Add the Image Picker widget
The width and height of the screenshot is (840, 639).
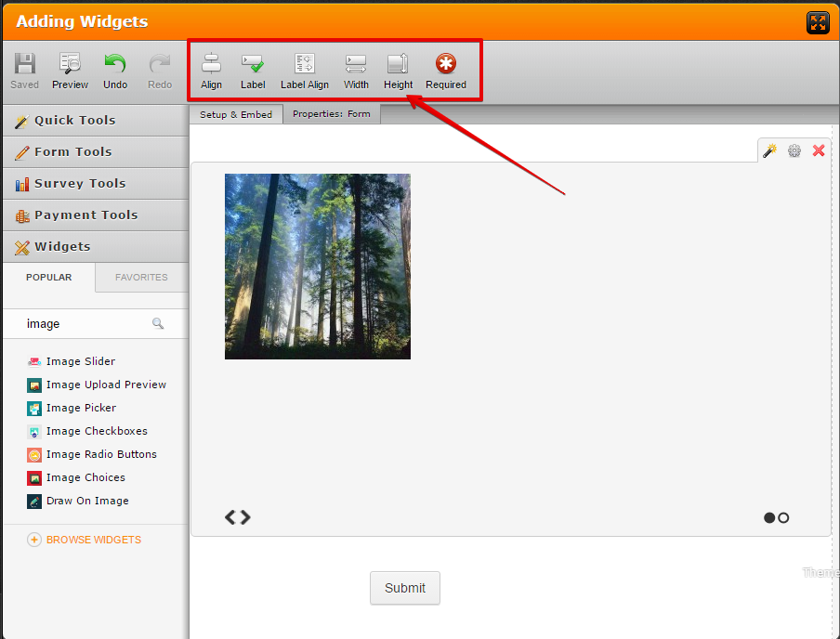[x=72, y=408]
